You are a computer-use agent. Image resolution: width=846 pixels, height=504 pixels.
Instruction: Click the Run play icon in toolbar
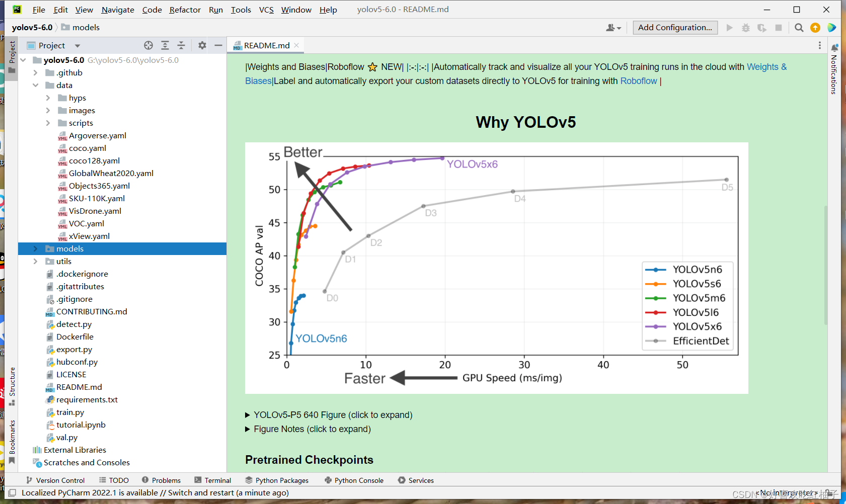coord(729,28)
